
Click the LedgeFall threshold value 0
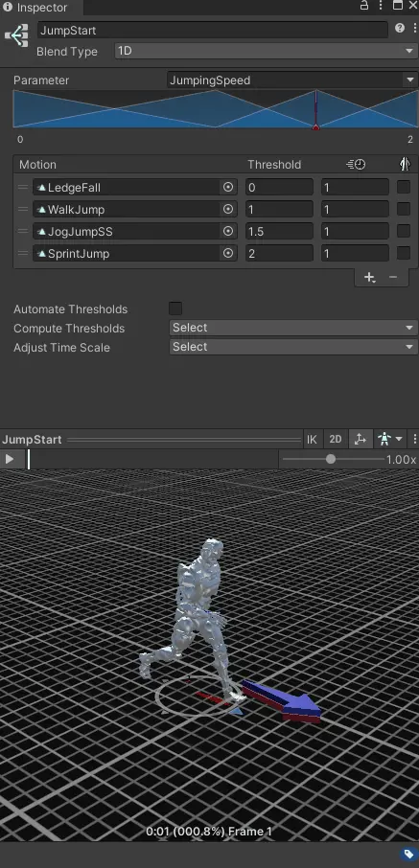pos(279,187)
